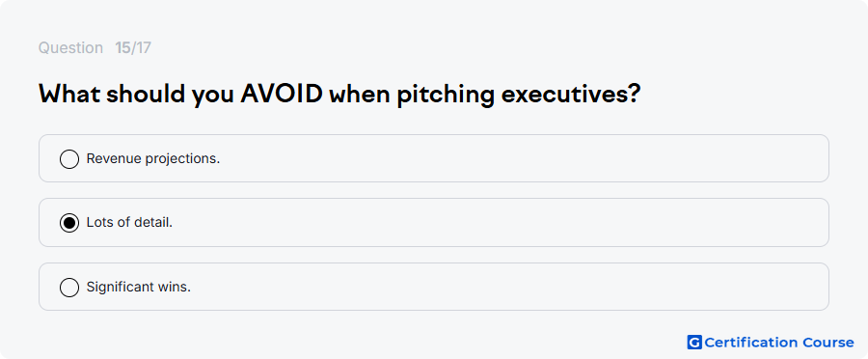Open the Certification Course link
This screenshot has width=868, height=359.
[x=771, y=343]
